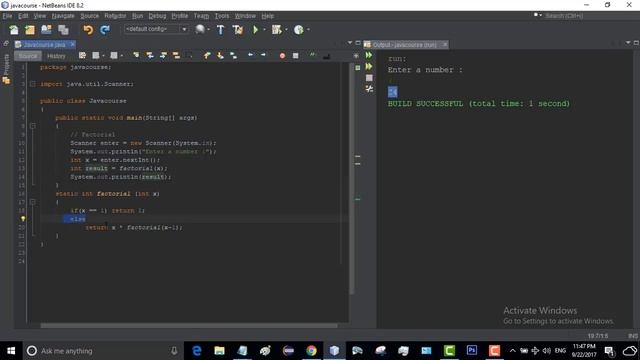Screen dimensions: 640x360
Task: Start Macro Recording with red button
Action: pyautogui.click(x=282, y=56)
